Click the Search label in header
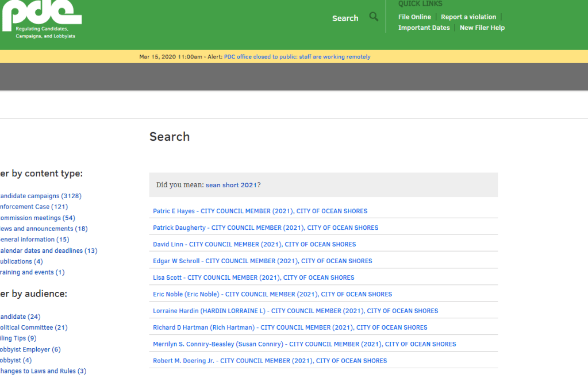588x378 pixels. click(x=345, y=18)
